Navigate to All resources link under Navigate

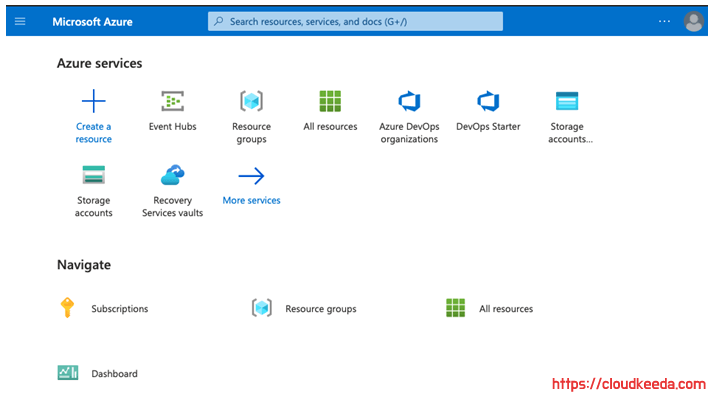[x=506, y=309]
